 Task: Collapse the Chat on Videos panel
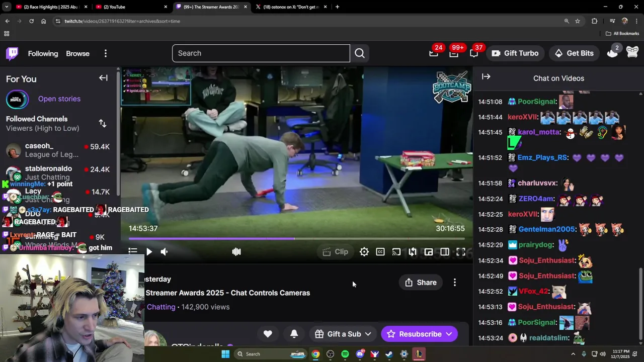[486, 77]
